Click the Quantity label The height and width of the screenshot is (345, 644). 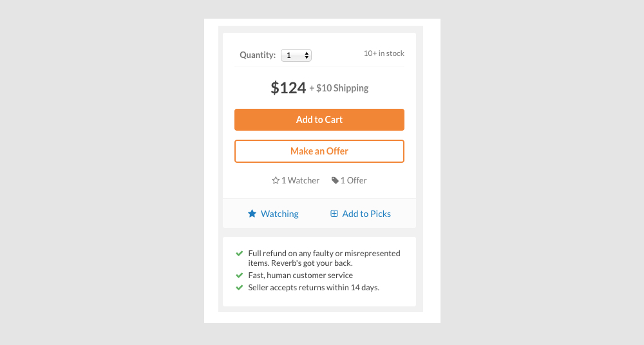click(258, 55)
